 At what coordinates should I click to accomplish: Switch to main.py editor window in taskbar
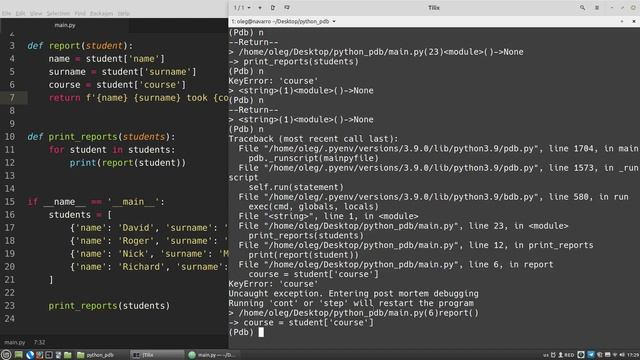pyautogui.click(x=212, y=355)
